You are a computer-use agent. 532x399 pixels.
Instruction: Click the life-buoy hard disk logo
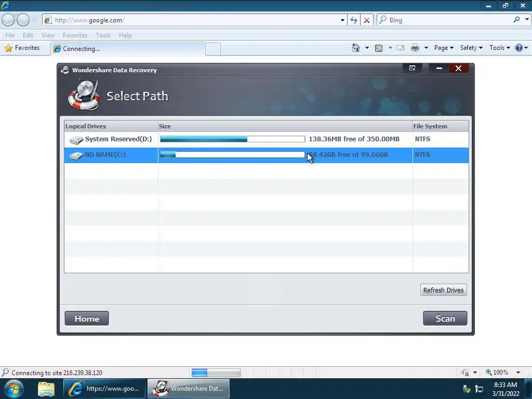(x=84, y=95)
